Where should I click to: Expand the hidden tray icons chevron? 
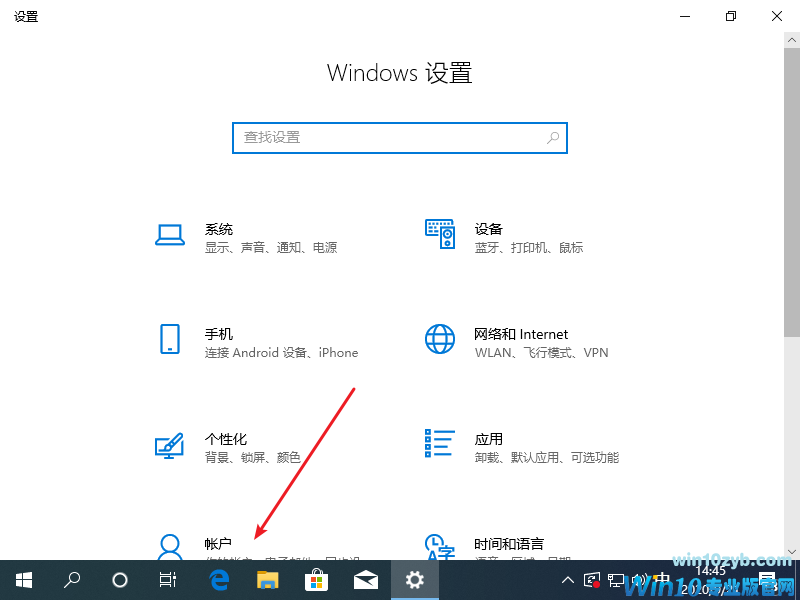[567, 580]
